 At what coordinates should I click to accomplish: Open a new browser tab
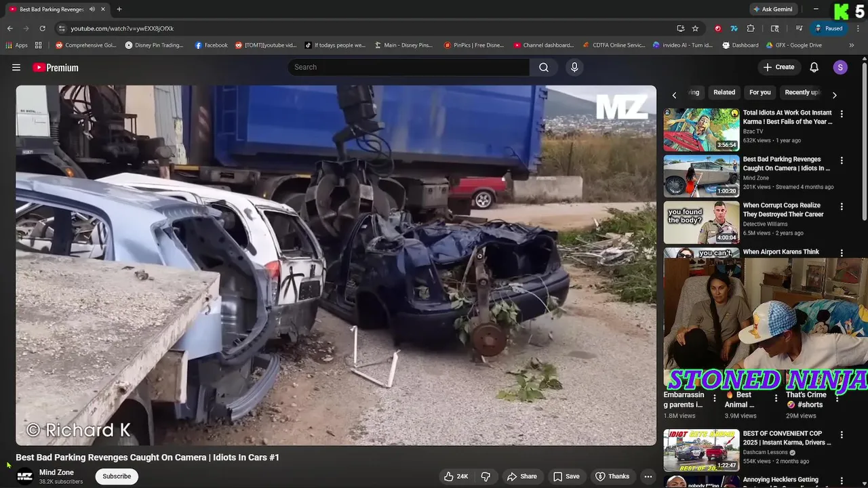[119, 9]
